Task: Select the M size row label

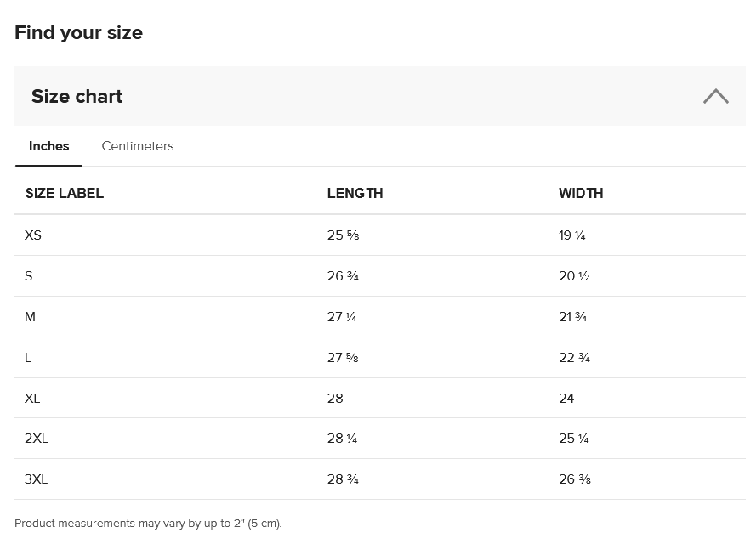Action: click(x=31, y=317)
